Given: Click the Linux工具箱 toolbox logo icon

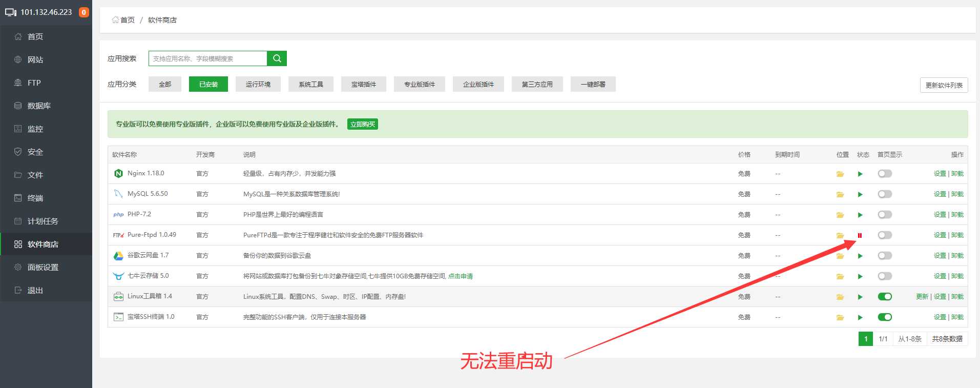Looking at the screenshot, I should click(x=118, y=296).
